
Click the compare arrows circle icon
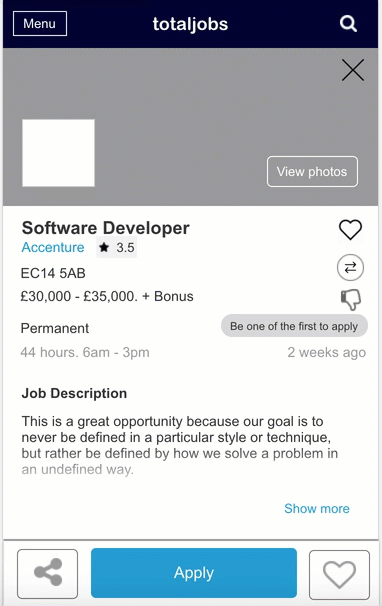pyautogui.click(x=350, y=267)
